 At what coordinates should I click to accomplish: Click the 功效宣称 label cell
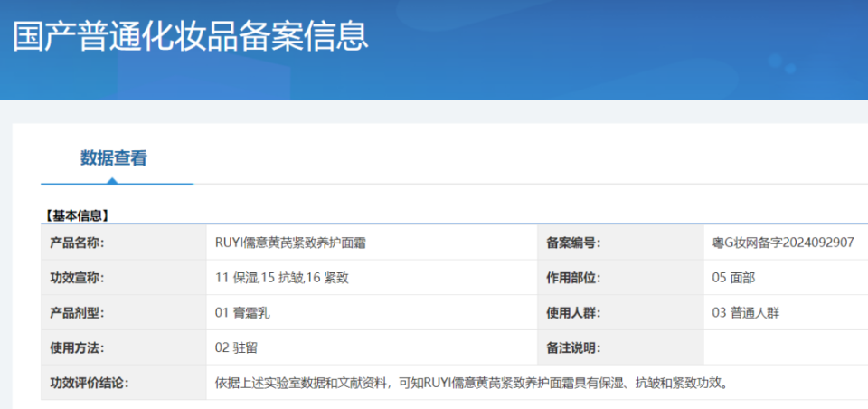pos(124,277)
